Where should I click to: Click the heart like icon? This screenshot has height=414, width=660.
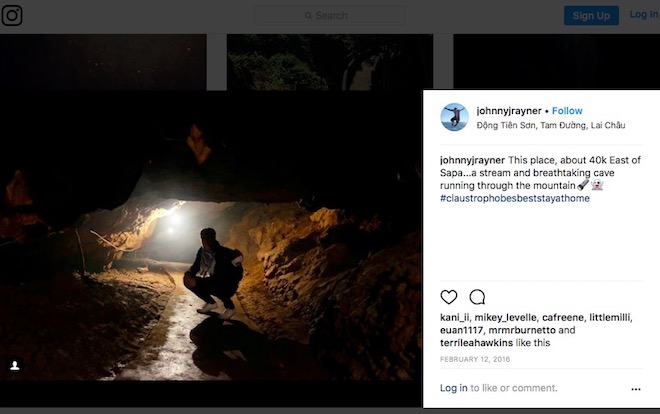[449, 297]
